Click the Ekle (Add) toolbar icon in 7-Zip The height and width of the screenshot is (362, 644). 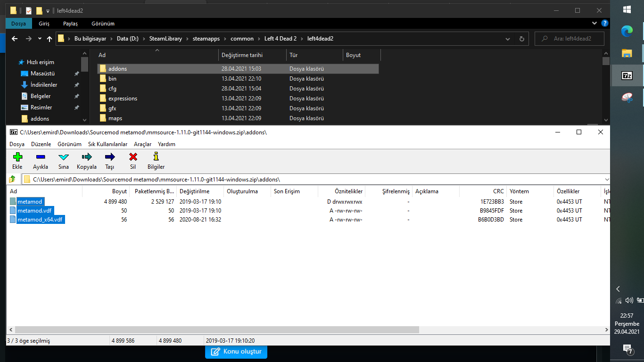click(17, 157)
